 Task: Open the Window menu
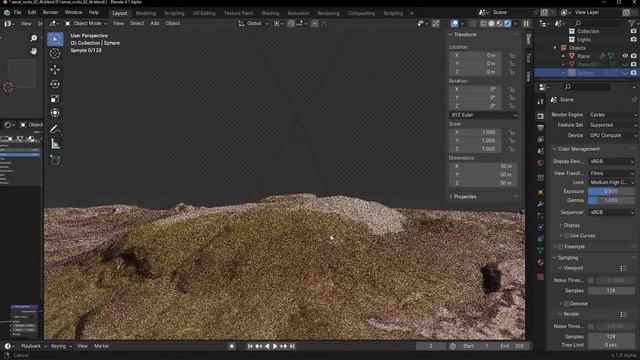point(73,13)
